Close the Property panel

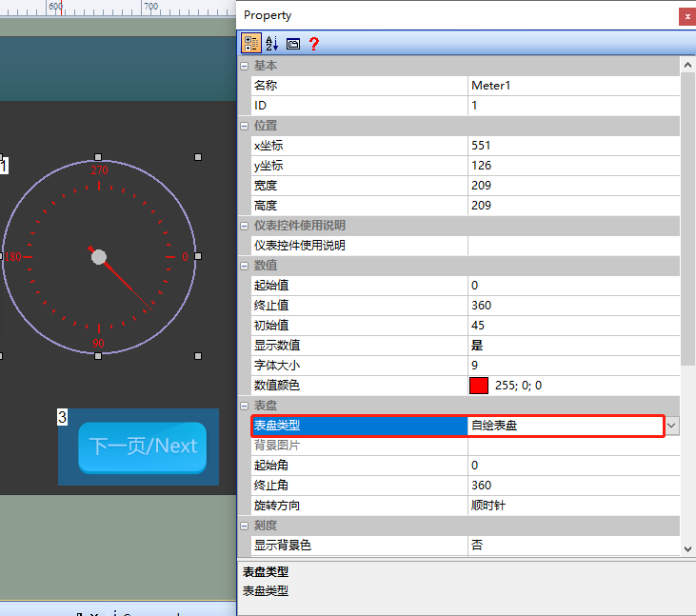[687, 16]
